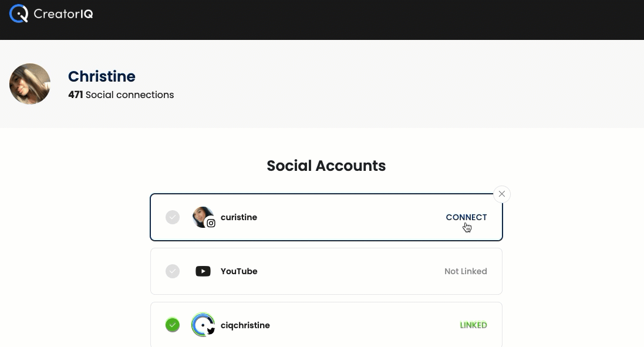Toggle the gray checkmark beside YouTube
The width and height of the screenshot is (644, 347).
[173, 271]
